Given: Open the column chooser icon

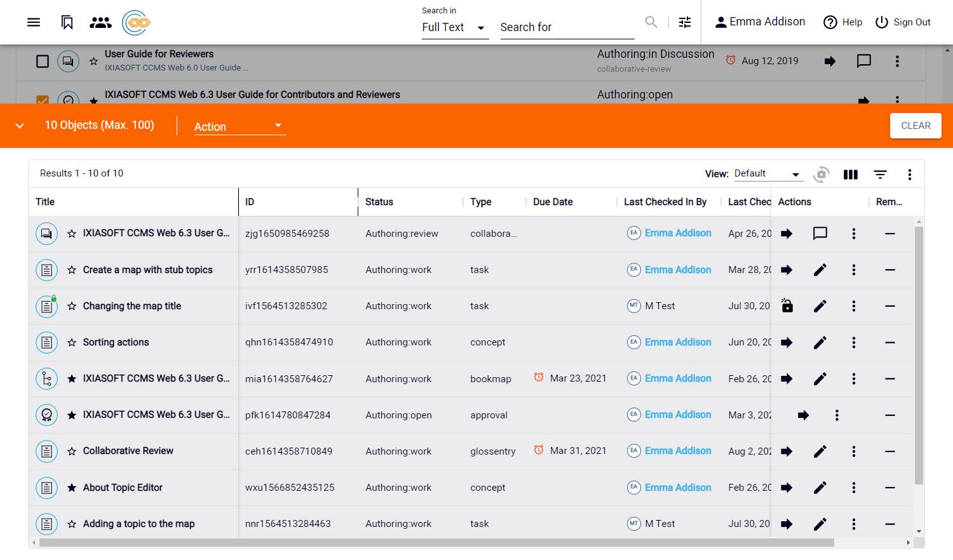Looking at the screenshot, I should (x=850, y=175).
